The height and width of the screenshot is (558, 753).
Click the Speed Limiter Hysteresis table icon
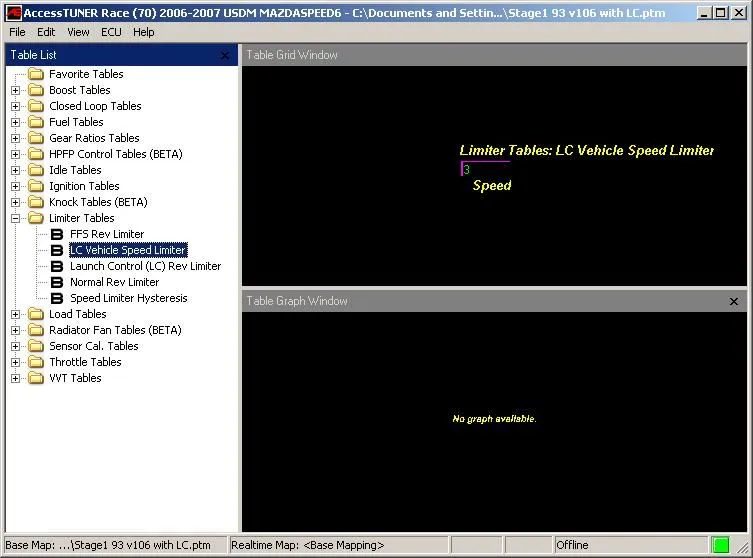57,298
